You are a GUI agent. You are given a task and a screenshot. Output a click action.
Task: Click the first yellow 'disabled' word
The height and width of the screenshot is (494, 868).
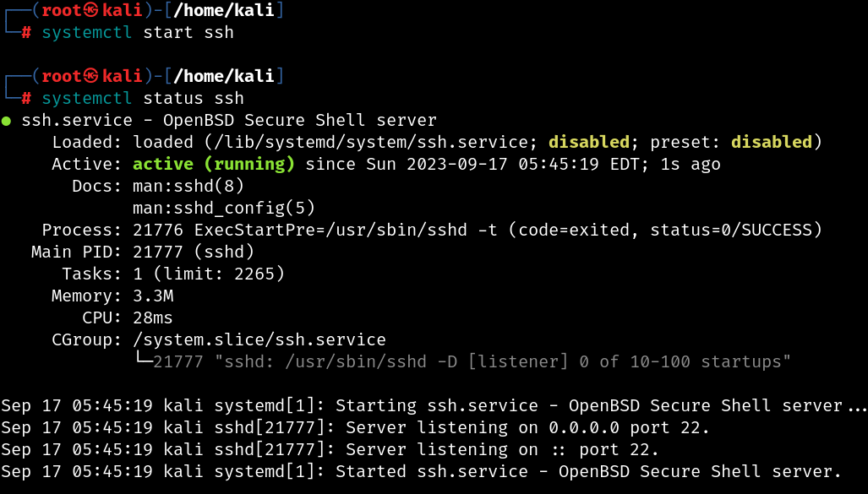point(589,142)
